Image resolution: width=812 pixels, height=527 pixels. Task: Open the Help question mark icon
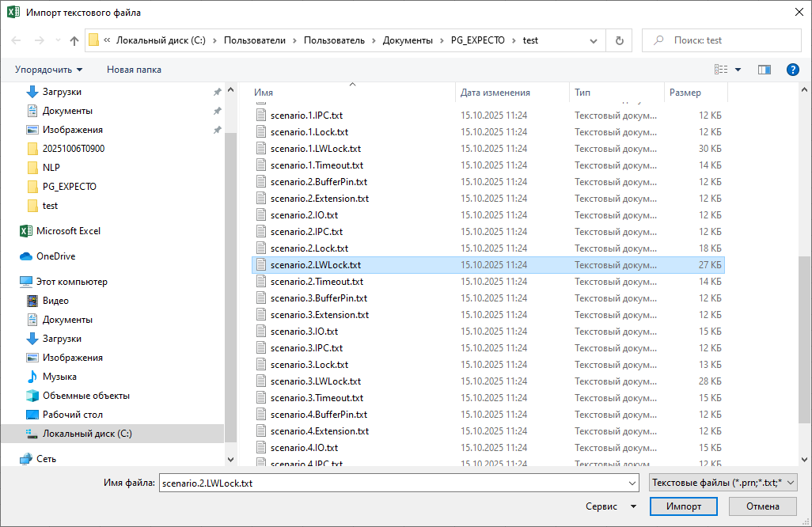792,70
